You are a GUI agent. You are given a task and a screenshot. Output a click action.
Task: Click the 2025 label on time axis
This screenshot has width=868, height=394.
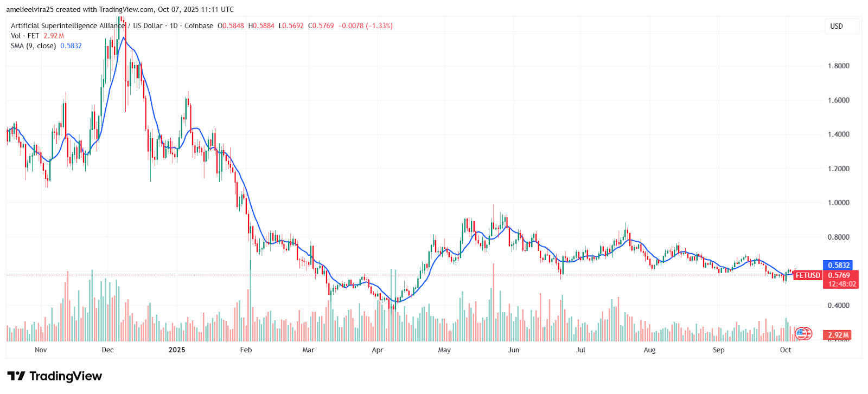tap(177, 350)
